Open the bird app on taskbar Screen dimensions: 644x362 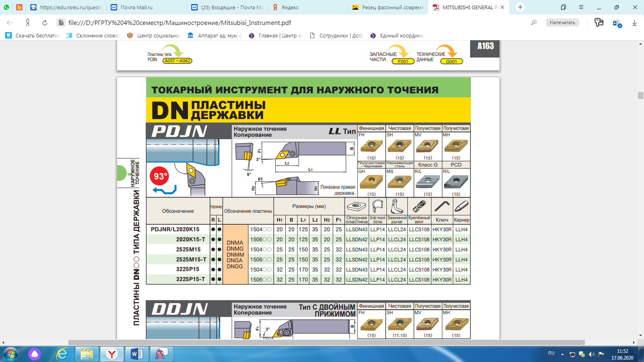click(162, 354)
